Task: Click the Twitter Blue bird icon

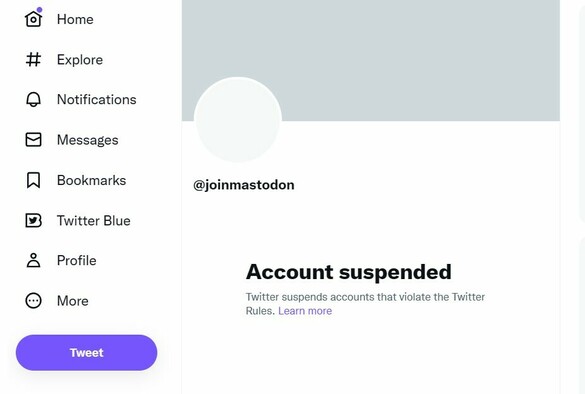Action: 33,221
